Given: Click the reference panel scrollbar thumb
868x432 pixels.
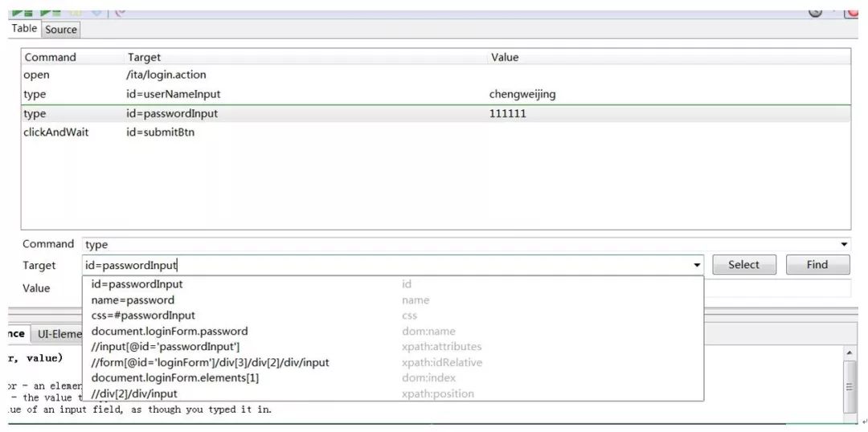Looking at the screenshot, I should tap(850, 387).
